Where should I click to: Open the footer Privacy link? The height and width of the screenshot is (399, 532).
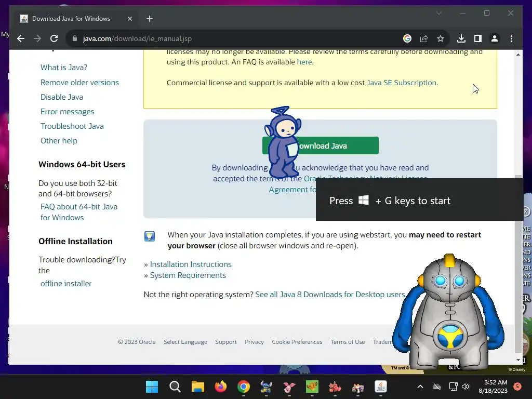254,342
